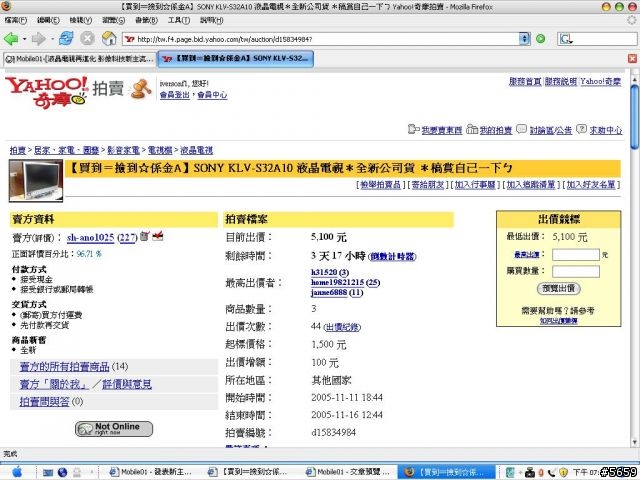The image size is (640, 480).
Task: Click the auction gavel icon
Action: point(140,89)
